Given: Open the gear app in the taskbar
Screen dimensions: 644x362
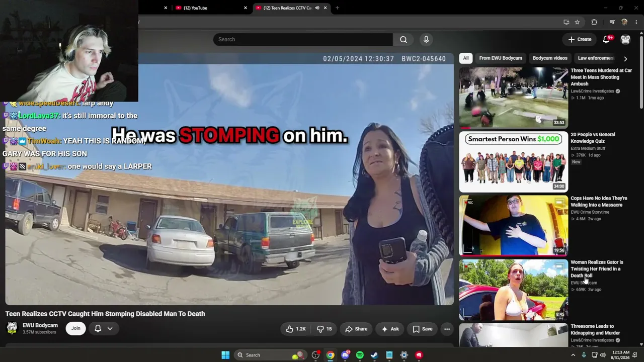Looking at the screenshot, I should (404, 355).
